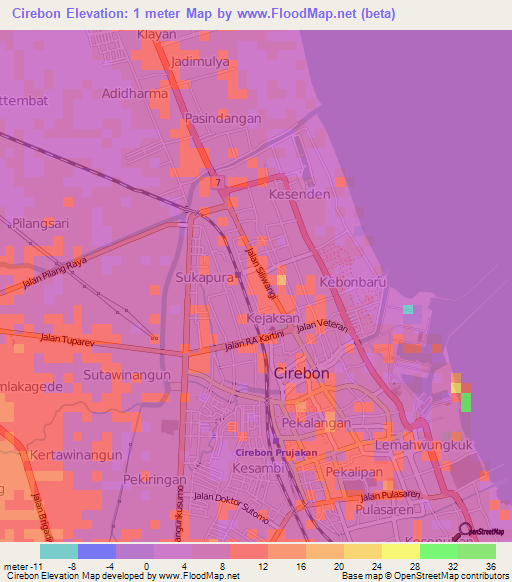This screenshot has width=512, height=582.
Task: Click the Jalan Veteran road label
Action: [x=322, y=326]
